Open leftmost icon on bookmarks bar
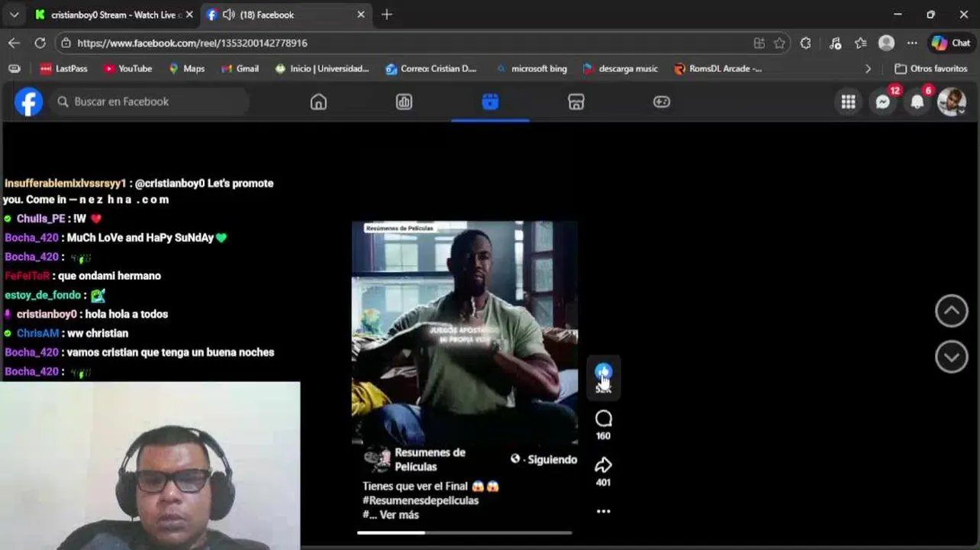Image resolution: width=980 pixels, height=550 pixels. point(14,69)
